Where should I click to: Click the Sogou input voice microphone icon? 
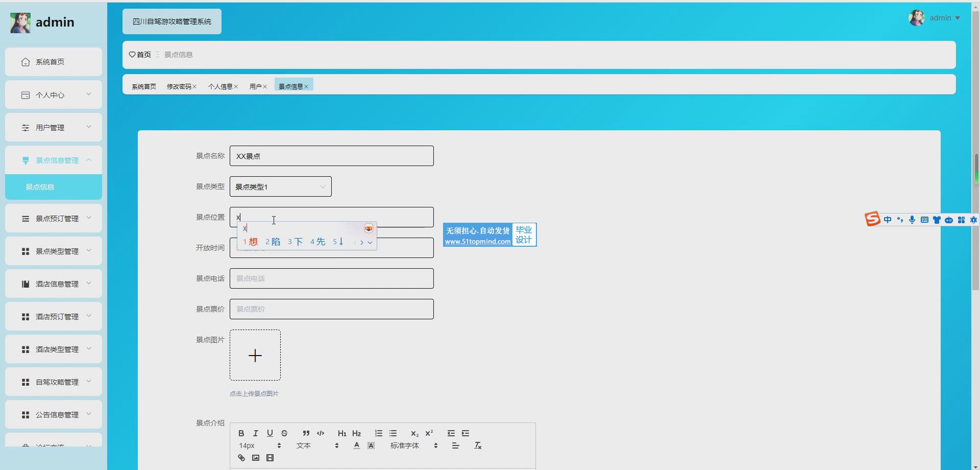pos(912,220)
